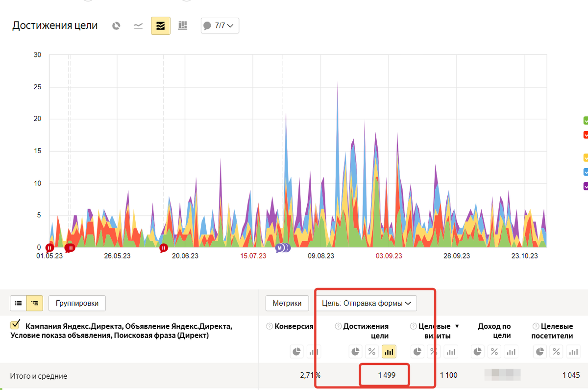Toggle the red series legend checkbox
The height and width of the screenshot is (390, 588).
pos(586,135)
